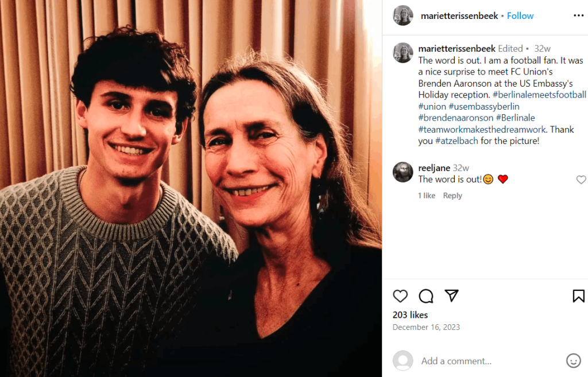Image resolution: width=588 pixels, height=377 pixels.
Task: Open reeljane username link
Action: (434, 168)
